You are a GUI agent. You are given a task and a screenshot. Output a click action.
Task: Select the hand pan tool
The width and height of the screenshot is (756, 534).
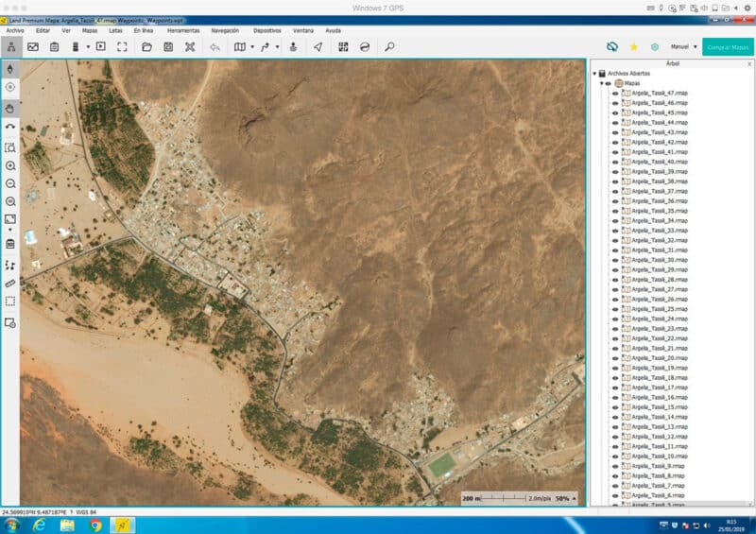pyautogui.click(x=10, y=109)
